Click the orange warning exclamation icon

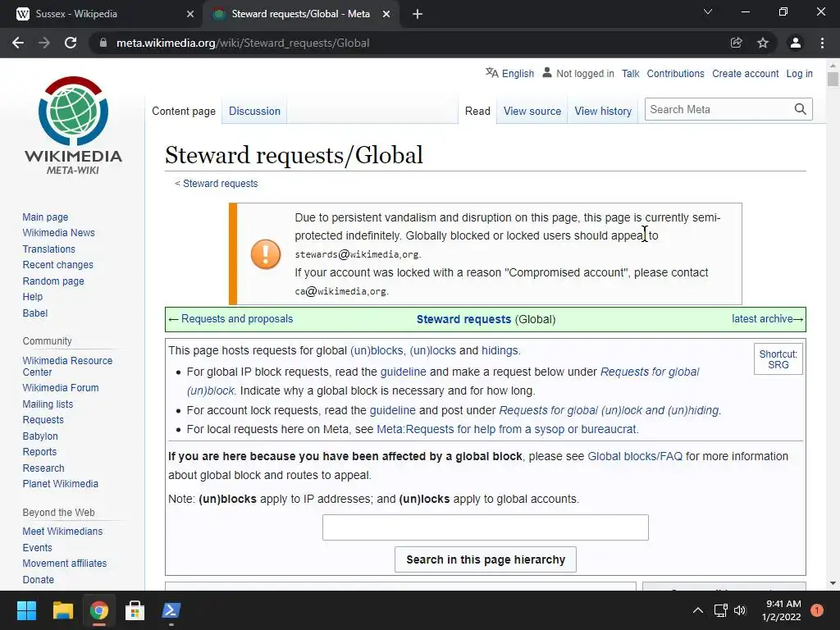pos(266,254)
